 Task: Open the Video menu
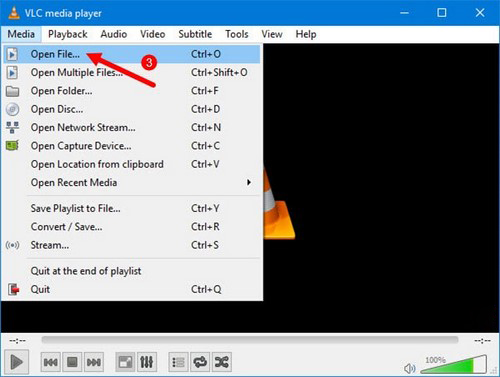pyautogui.click(x=153, y=34)
